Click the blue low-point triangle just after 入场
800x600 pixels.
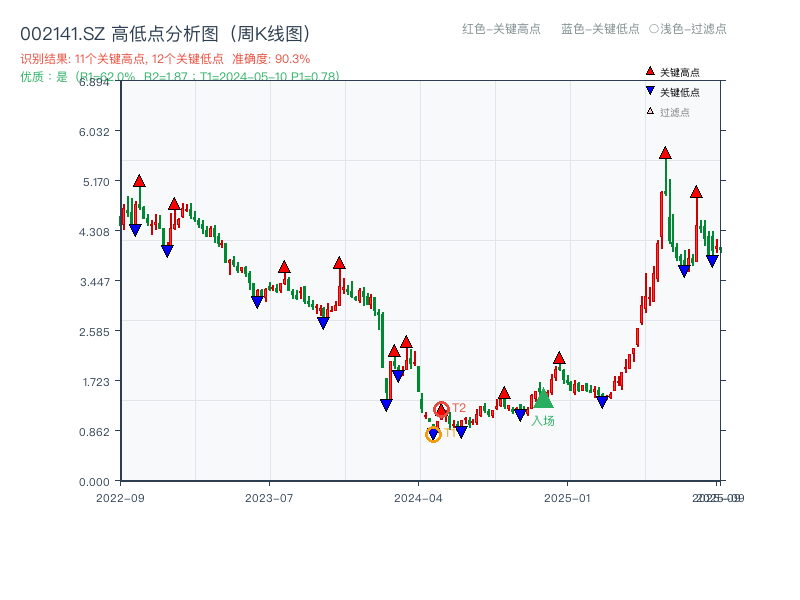click(601, 401)
